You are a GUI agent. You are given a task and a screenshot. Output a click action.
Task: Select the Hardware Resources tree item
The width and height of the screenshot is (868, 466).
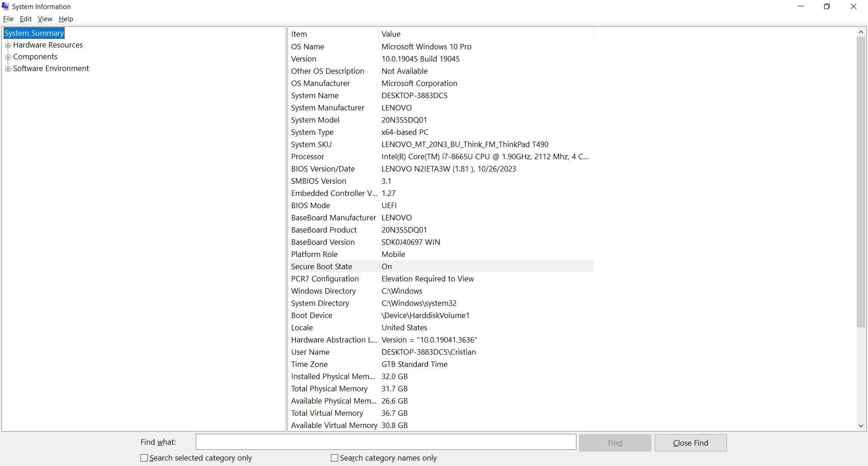pos(48,45)
